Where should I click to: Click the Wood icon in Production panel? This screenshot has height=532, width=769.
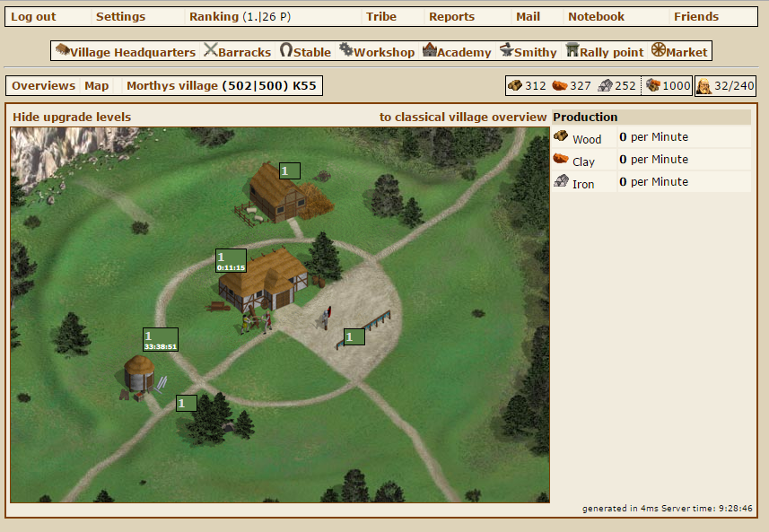coord(561,135)
